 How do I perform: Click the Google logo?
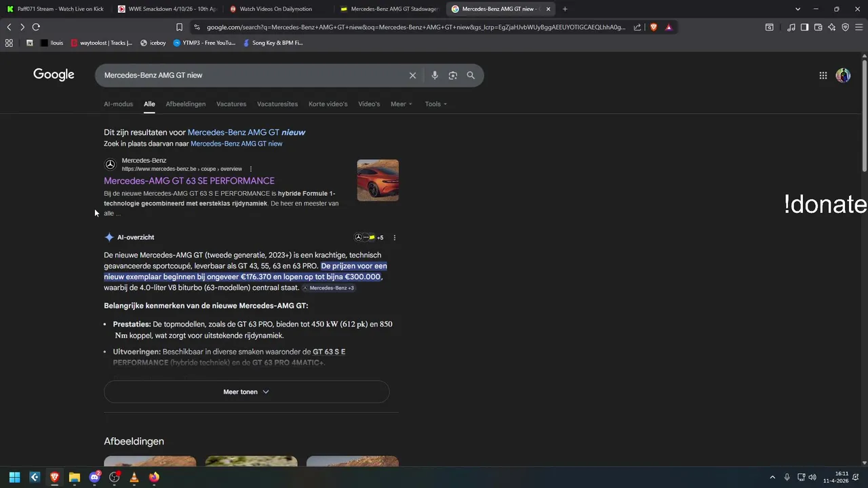pos(54,75)
